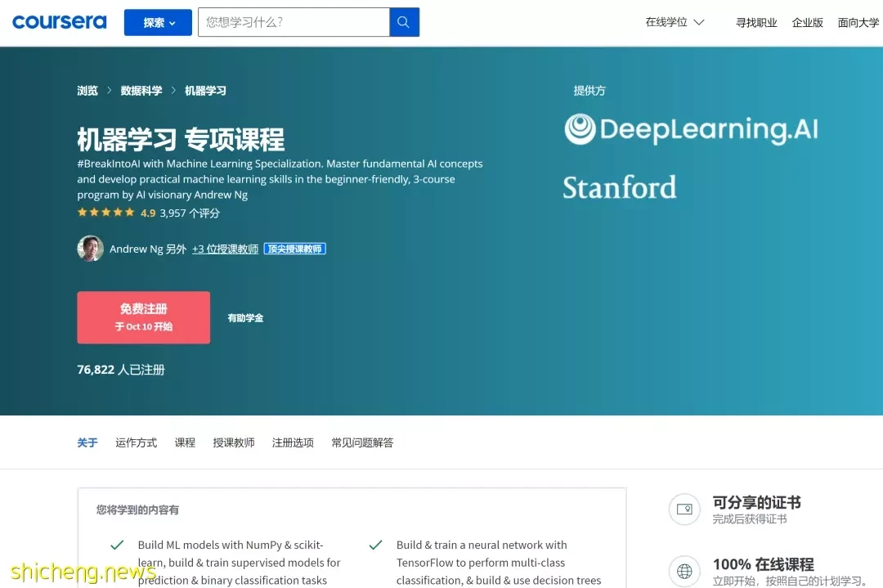Click the Coursera logo

[59, 22]
